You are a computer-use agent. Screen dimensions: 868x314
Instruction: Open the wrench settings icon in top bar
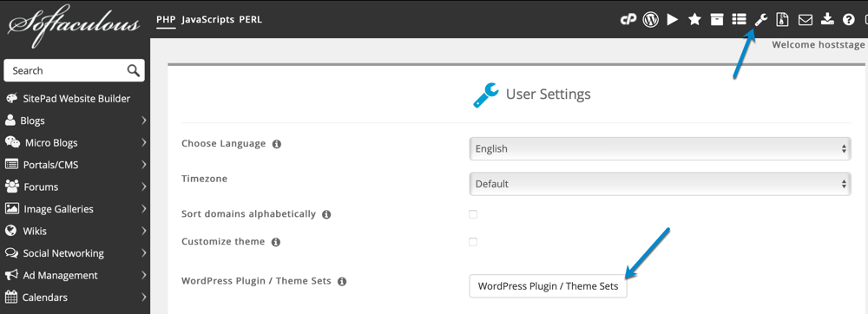pyautogui.click(x=761, y=20)
